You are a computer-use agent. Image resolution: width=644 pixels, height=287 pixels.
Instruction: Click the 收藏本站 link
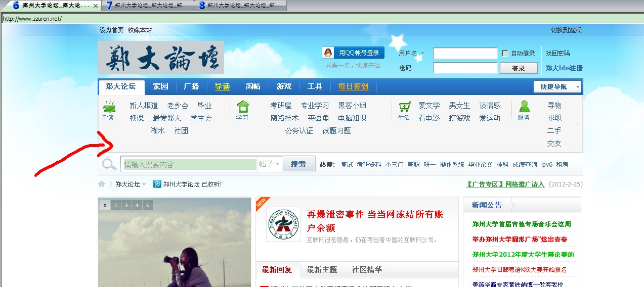coord(140,30)
